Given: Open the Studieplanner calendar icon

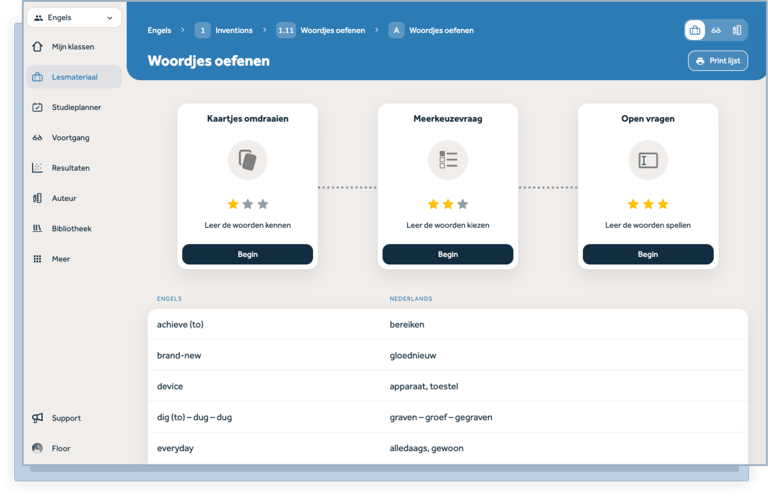Looking at the screenshot, I should 38,107.
